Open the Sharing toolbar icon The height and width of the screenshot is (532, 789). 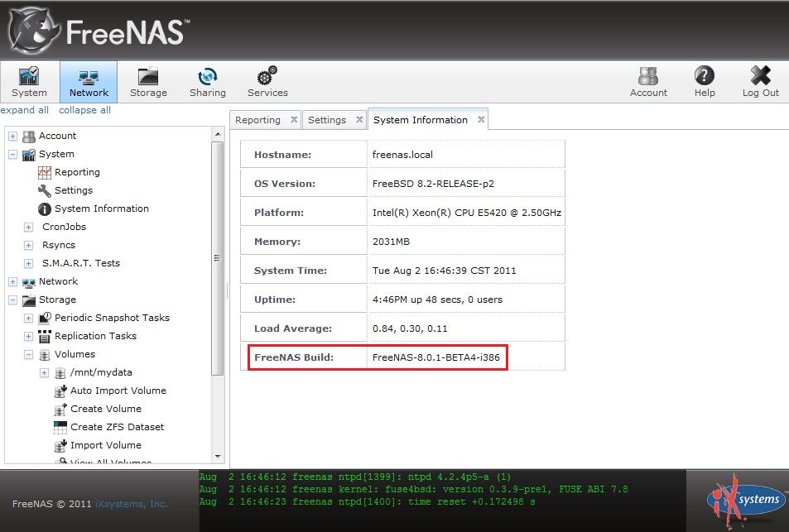(x=207, y=82)
